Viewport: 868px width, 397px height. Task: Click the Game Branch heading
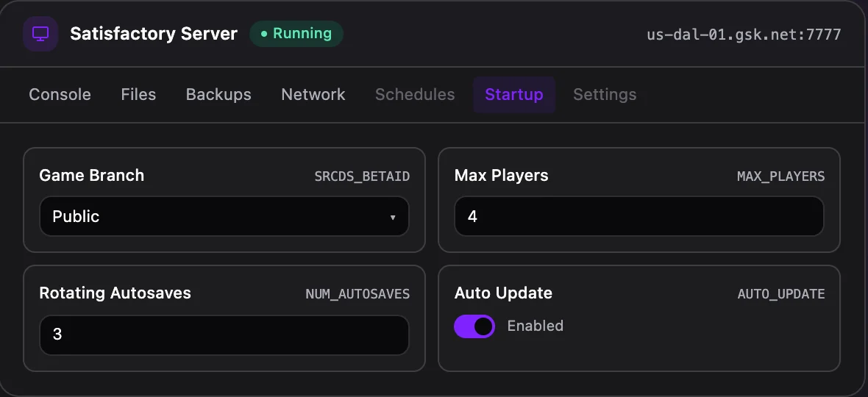tap(92, 175)
